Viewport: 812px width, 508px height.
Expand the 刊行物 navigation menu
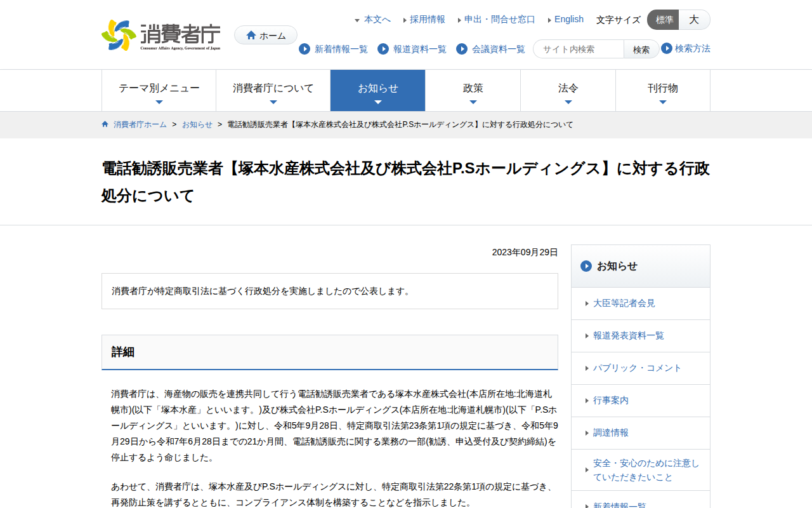(x=663, y=91)
